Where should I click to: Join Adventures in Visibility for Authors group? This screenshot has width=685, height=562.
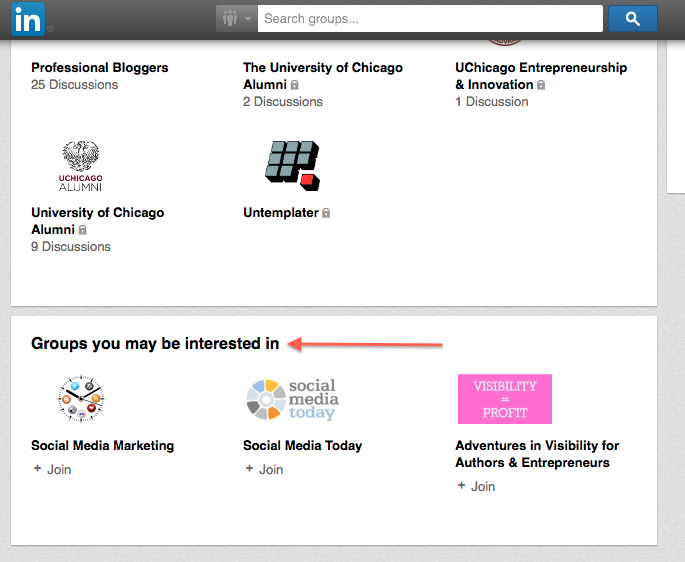tap(476, 486)
